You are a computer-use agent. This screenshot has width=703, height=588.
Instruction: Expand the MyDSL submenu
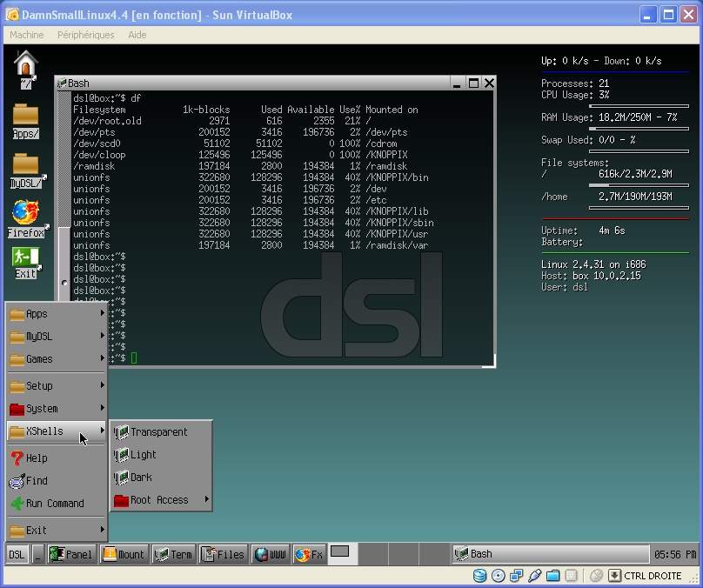57,336
